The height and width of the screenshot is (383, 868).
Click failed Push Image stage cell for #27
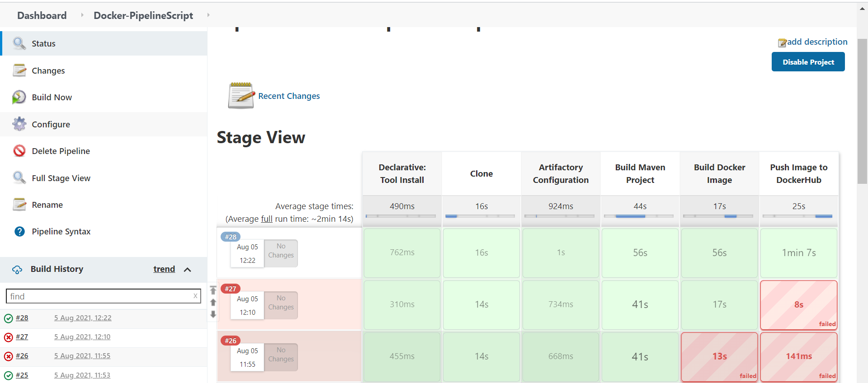pos(798,305)
